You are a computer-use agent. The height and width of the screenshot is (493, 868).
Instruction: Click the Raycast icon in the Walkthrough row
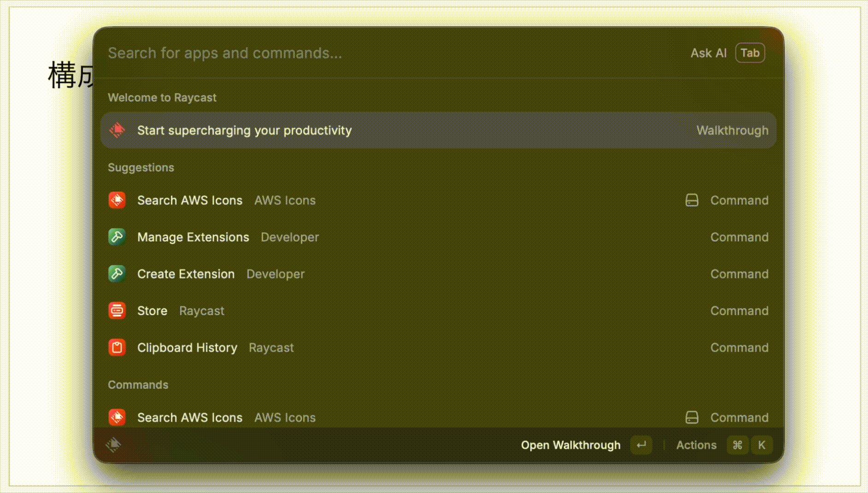117,130
